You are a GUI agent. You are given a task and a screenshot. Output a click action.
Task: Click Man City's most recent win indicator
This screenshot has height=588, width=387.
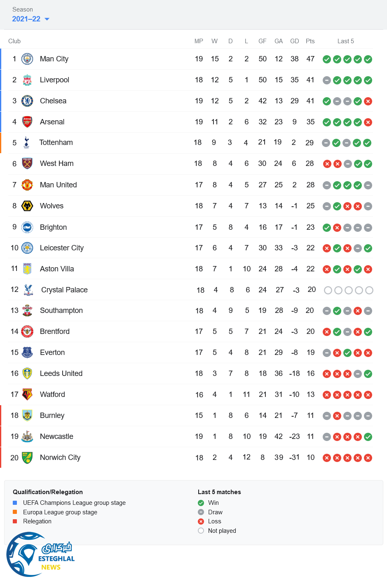click(368, 59)
